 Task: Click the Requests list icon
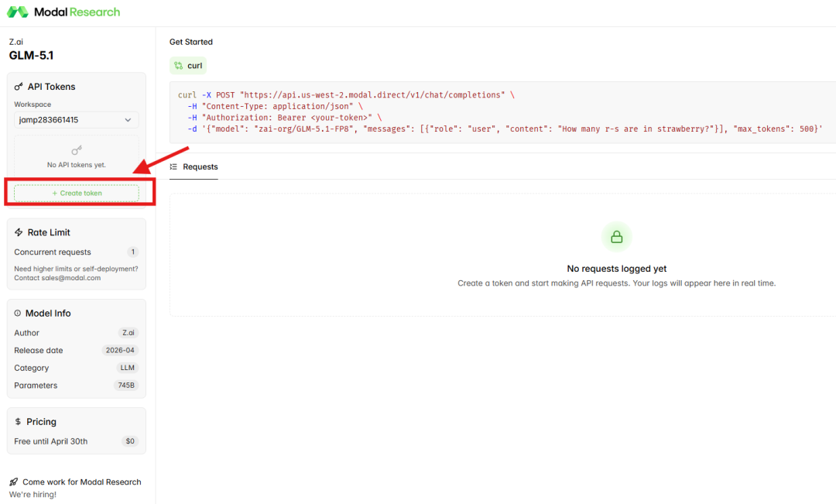[173, 166]
